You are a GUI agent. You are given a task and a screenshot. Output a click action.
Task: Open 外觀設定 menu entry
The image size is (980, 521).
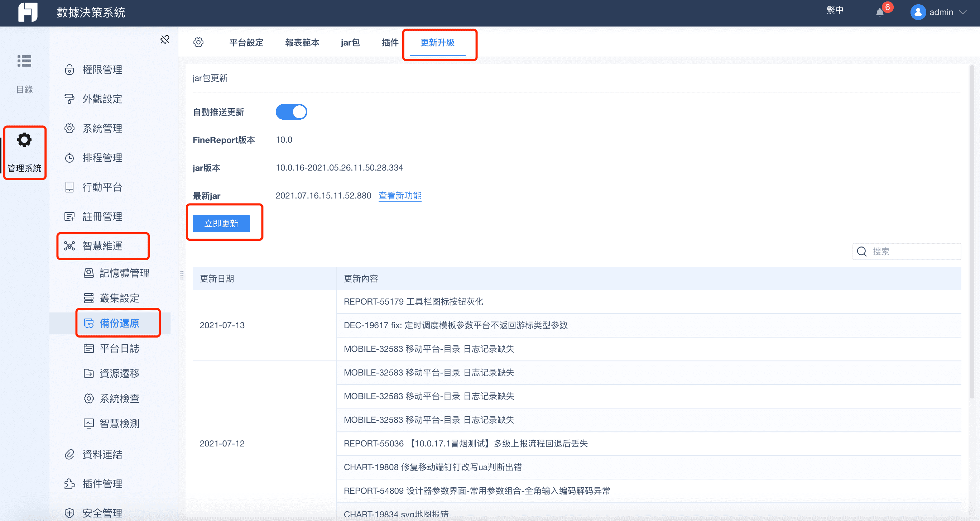[x=102, y=99]
